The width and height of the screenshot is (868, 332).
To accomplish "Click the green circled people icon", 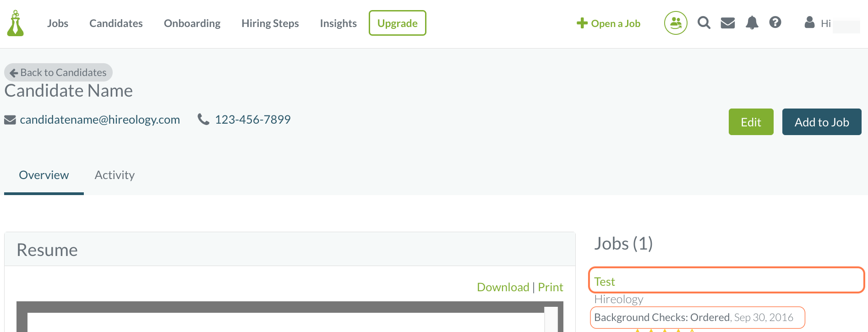I will (x=676, y=23).
